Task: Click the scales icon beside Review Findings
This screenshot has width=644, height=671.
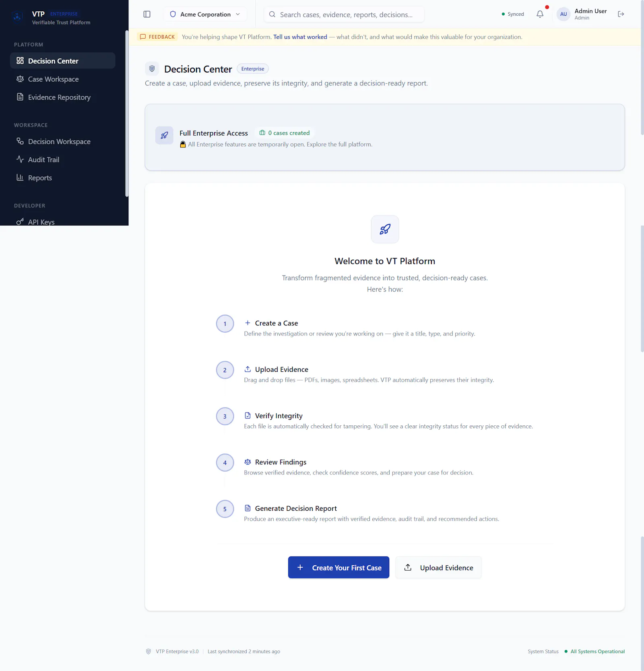Action: (248, 462)
